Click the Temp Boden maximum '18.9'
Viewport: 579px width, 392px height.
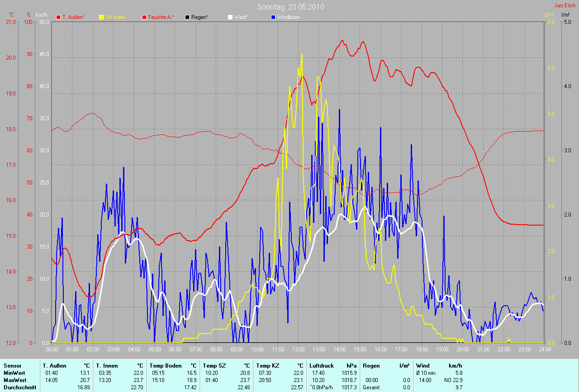[192, 380]
